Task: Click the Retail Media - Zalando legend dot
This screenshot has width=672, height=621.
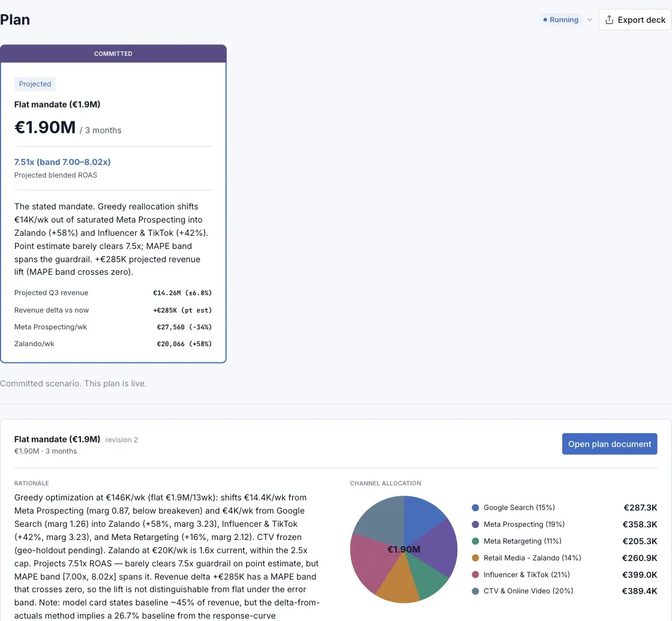Action: click(475, 558)
